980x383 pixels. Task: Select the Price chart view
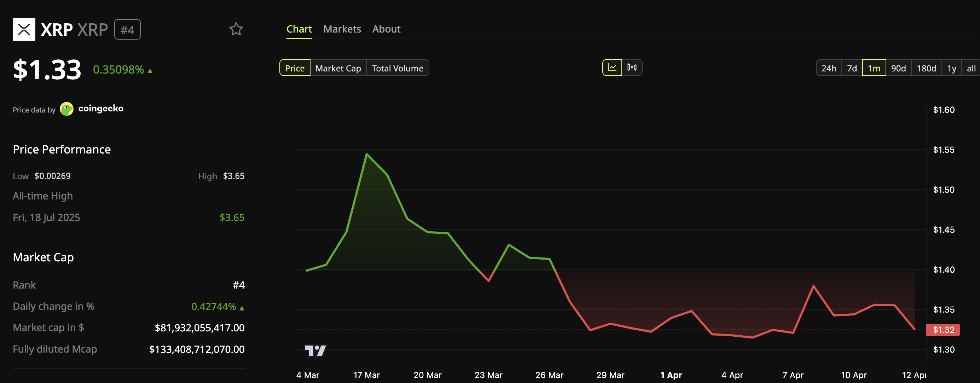click(x=295, y=68)
